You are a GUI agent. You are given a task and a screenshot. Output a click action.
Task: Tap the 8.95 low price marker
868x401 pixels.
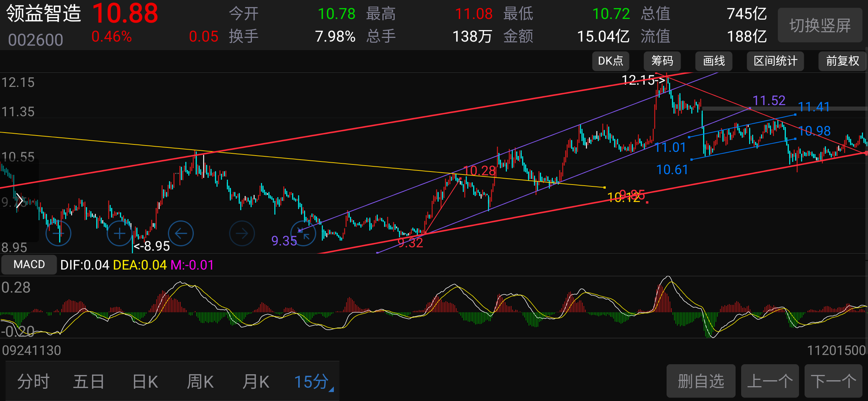point(152,246)
